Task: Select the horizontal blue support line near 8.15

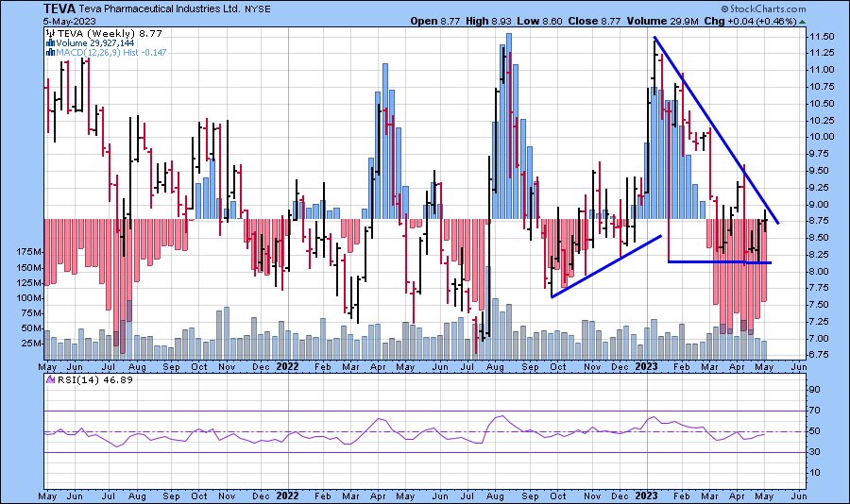Action: [720, 261]
